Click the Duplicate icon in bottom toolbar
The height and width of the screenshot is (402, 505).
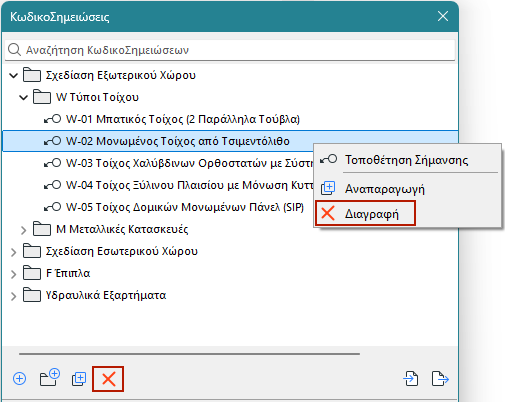pyautogui.click(x=79, y=379)
